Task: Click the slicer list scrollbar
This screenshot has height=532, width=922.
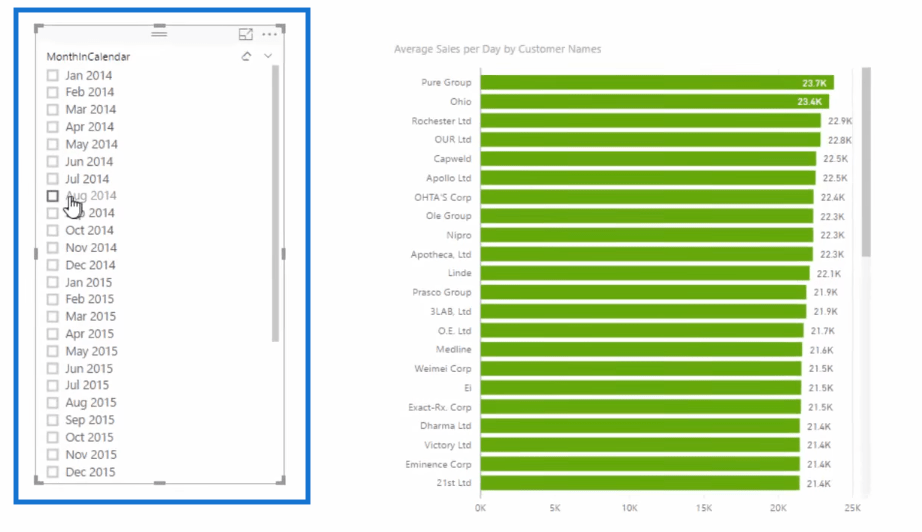Action: click(275, 200)
